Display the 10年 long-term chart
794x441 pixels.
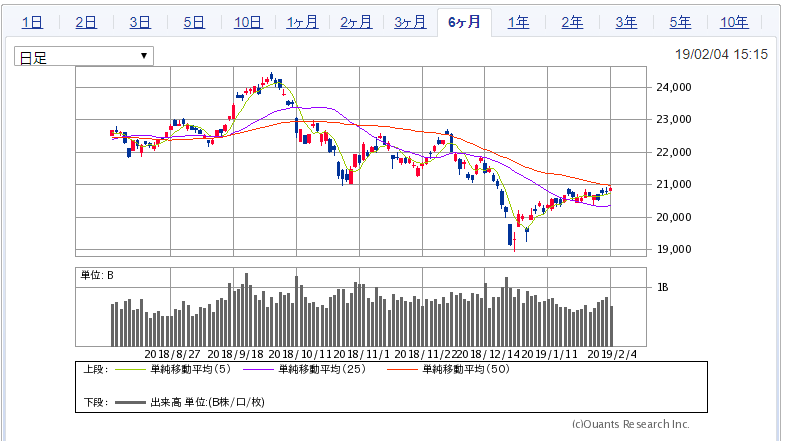coord(734,22)
